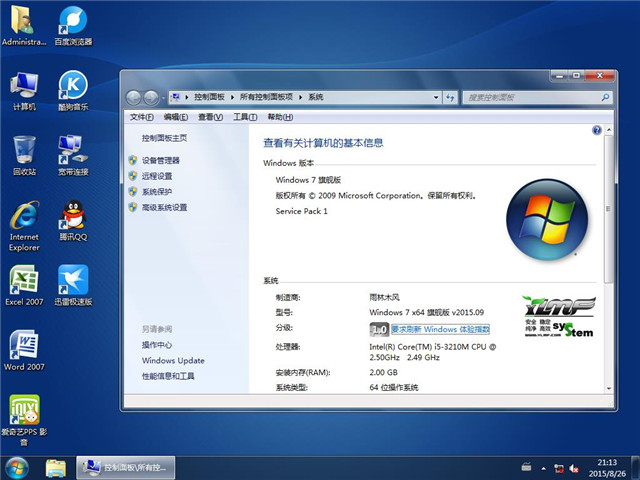Open 系统保护 link
This screenshot has width=640, height=480.
tap(157, 191)
